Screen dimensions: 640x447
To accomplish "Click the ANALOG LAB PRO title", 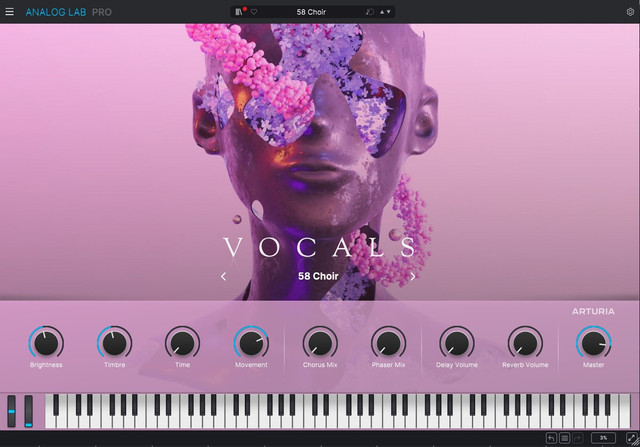I will (x=69, y=12).
